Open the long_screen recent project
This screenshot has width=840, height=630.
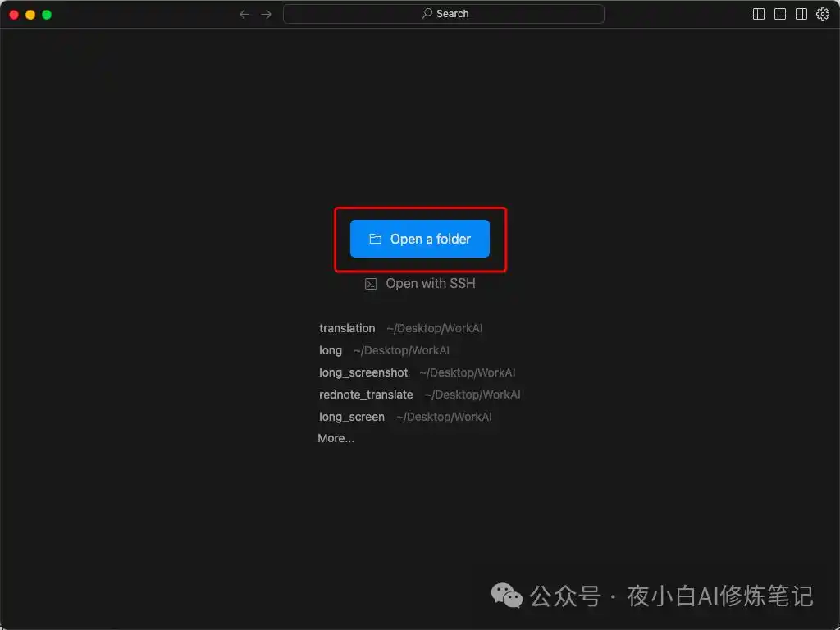click(x=352, y=417)
